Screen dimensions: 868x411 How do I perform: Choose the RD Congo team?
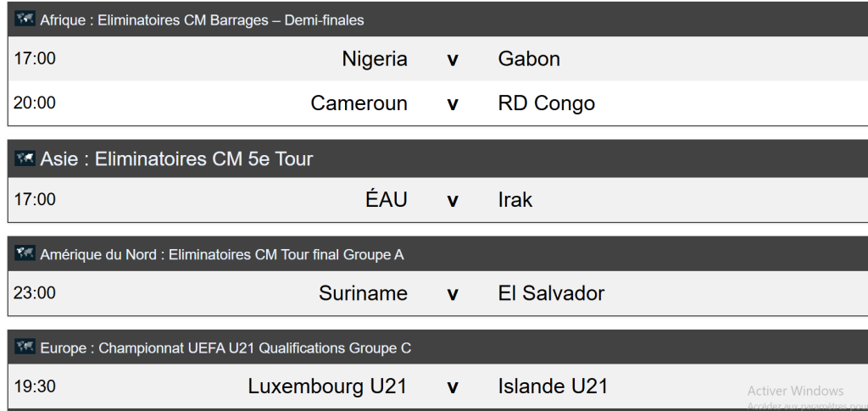[x=547, y=103]
